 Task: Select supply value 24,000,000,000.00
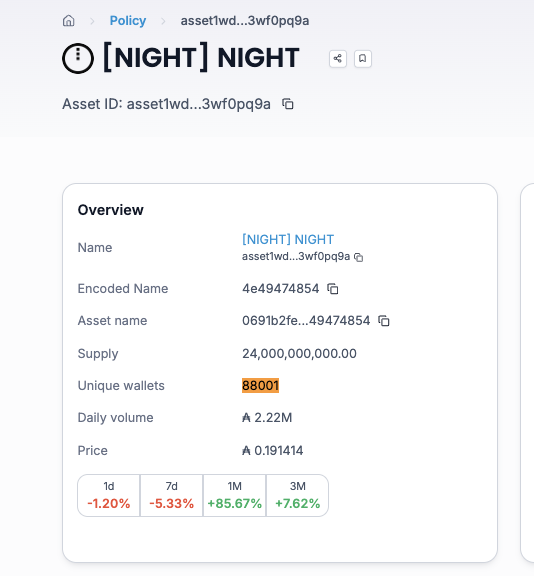(x=299, y=353)
